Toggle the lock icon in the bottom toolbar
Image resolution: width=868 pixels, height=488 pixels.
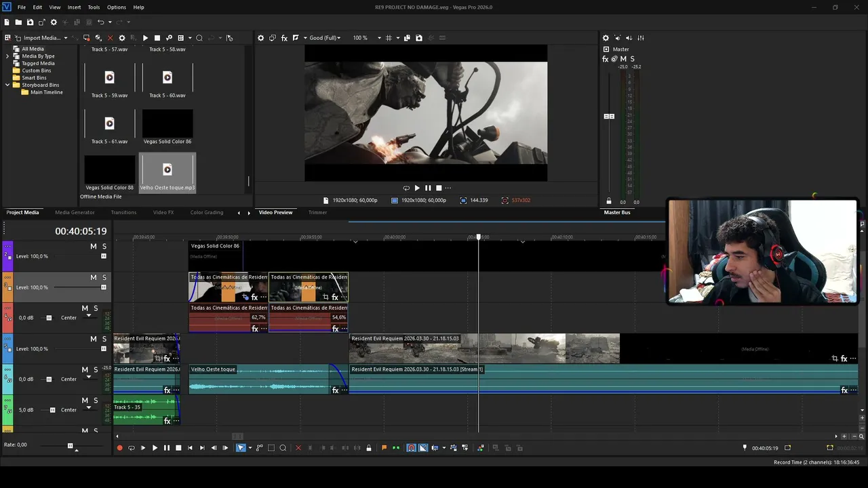(369, 448)
